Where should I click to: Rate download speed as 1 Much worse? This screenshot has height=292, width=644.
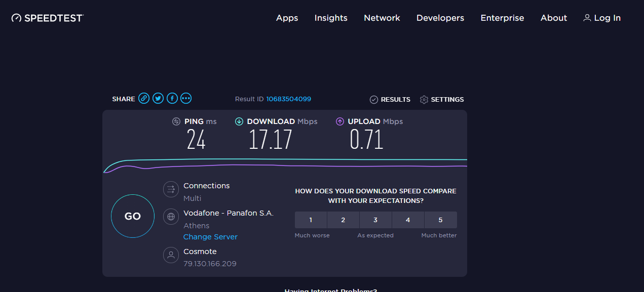(311, 220)
